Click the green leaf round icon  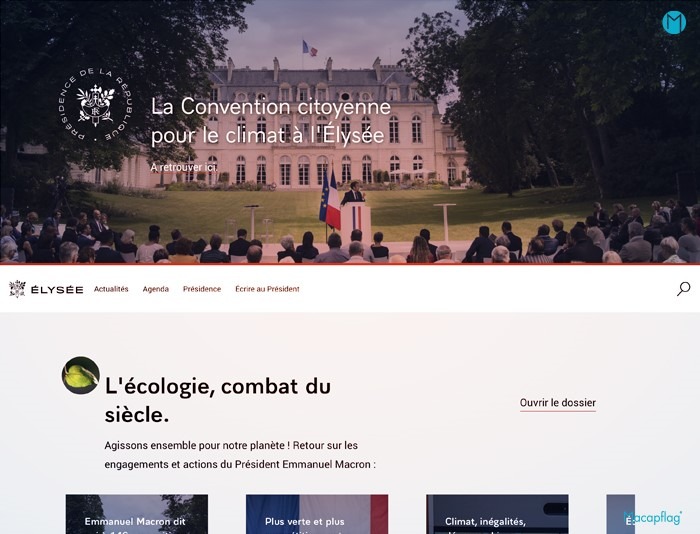[x=80, y=375]
